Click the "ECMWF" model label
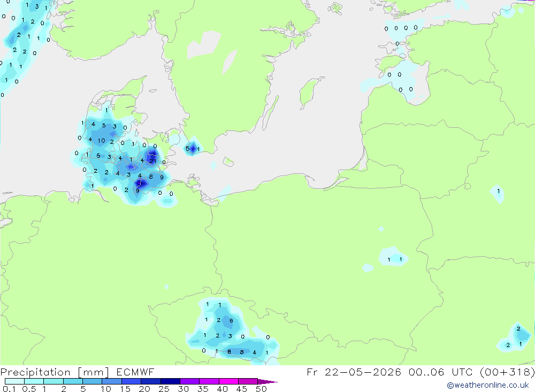Screen dimensions: 535x392 (x=135, y=372)
